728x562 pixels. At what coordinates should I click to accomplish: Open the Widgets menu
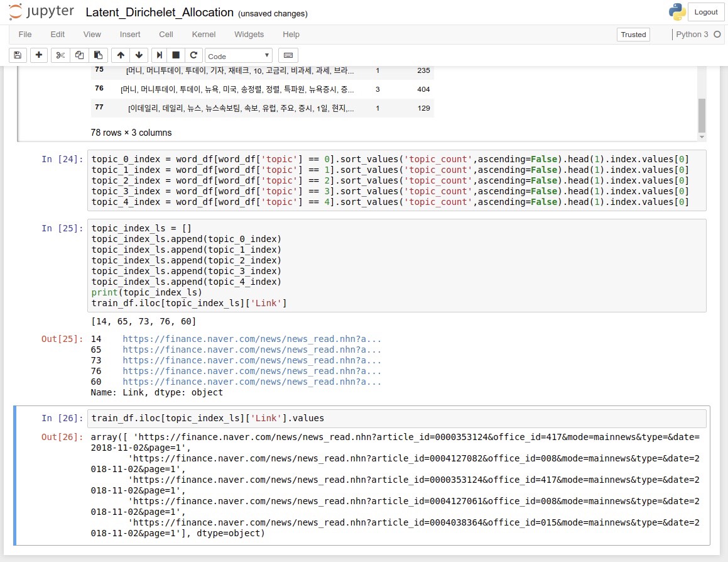tap(249, 35)
